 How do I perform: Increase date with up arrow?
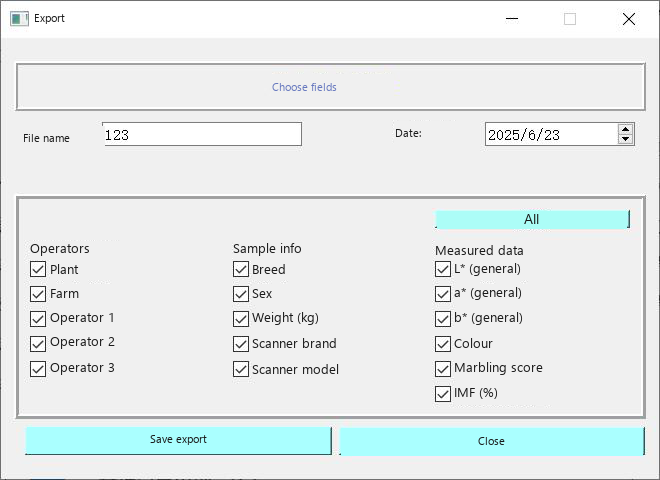[x=626, y=130]
